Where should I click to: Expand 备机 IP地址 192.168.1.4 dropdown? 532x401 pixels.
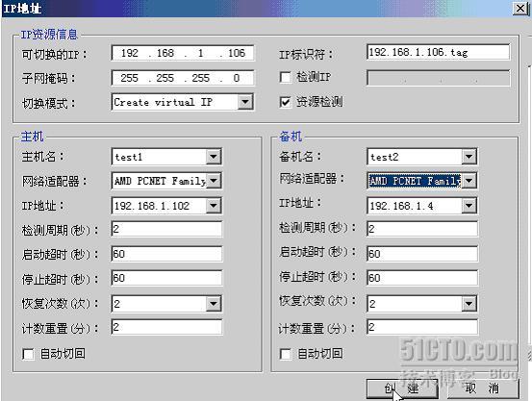(x=469, y=206)
